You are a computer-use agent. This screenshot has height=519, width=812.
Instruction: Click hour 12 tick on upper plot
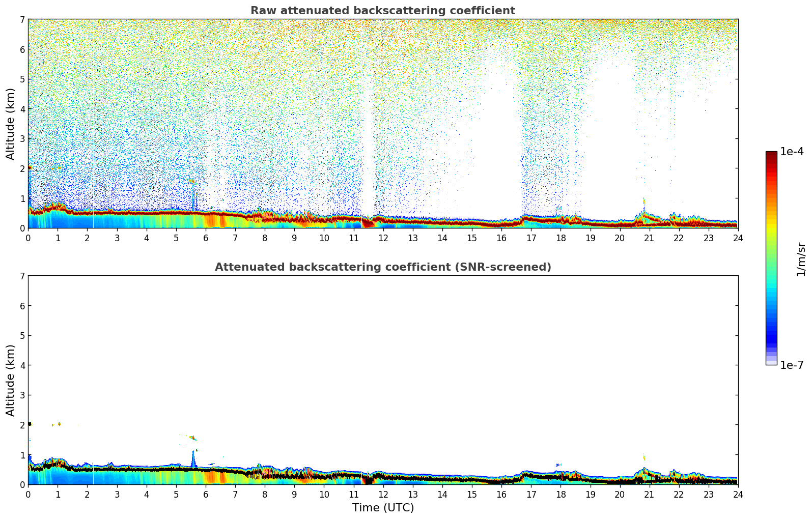pyautogui.click(x=383, y=238)
